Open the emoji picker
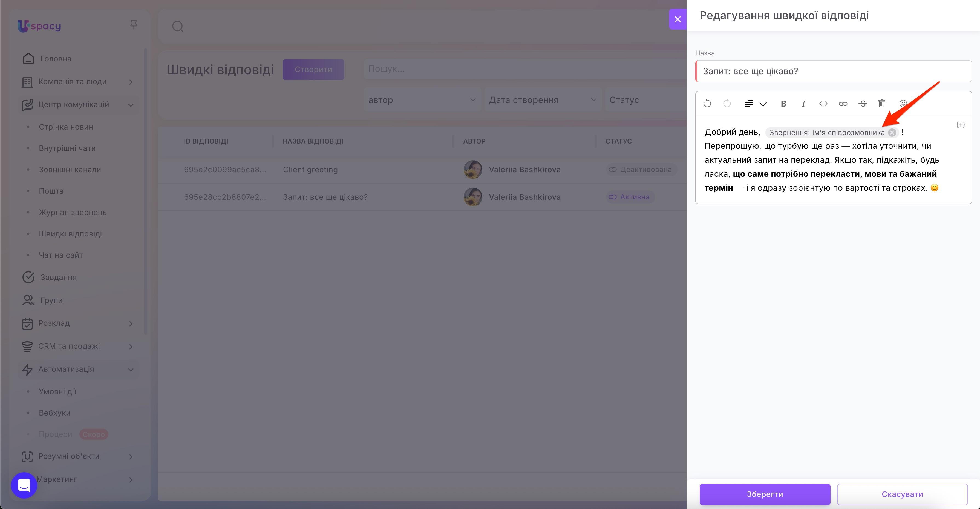This screenshot has height=509, width=980. 903,104
